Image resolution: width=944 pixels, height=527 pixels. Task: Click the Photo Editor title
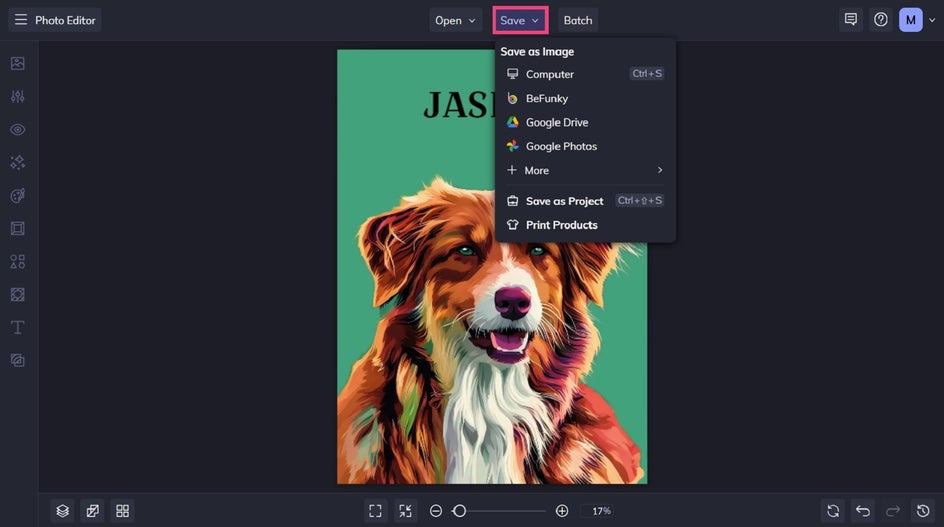65,20
